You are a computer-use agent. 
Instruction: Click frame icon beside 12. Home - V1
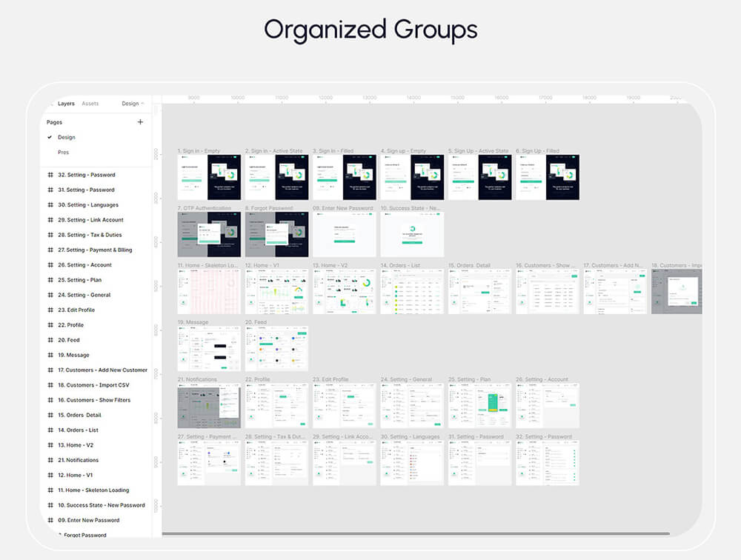(50, 475)
